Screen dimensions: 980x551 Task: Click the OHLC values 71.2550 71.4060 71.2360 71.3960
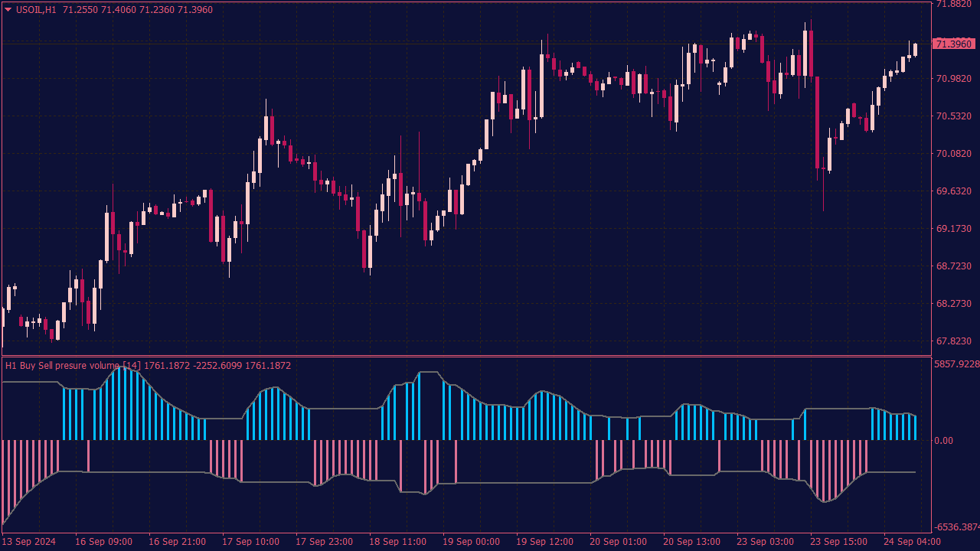[138, 10]
